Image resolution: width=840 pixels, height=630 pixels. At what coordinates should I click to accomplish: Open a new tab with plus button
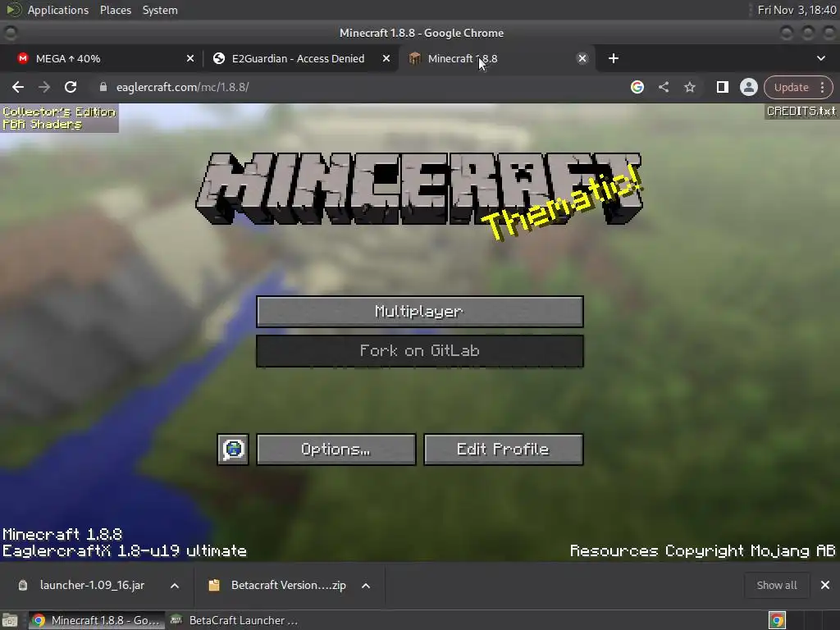(x=614, y=58)
